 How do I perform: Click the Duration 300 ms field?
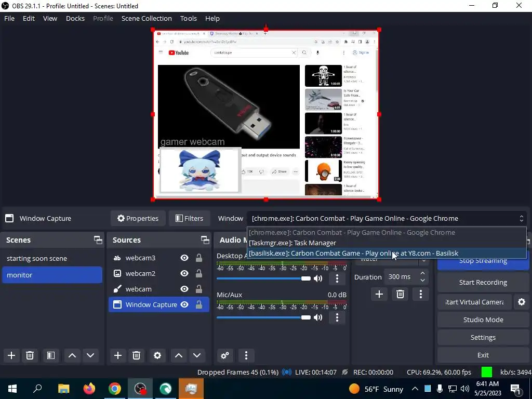click(x=402, y=277)
